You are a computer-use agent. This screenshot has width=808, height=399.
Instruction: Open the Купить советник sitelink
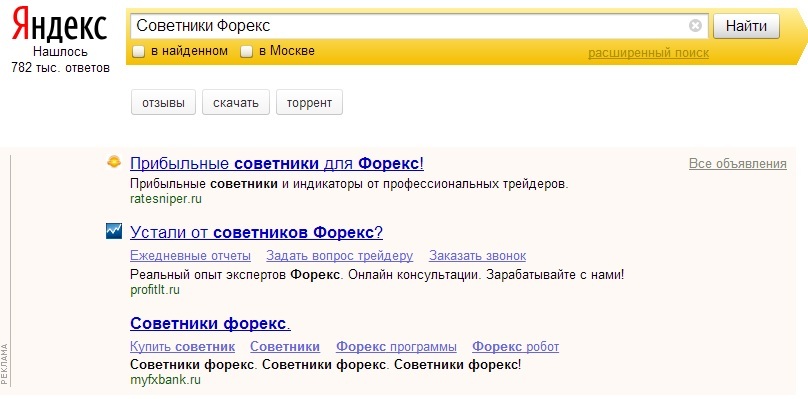[182, 347]
